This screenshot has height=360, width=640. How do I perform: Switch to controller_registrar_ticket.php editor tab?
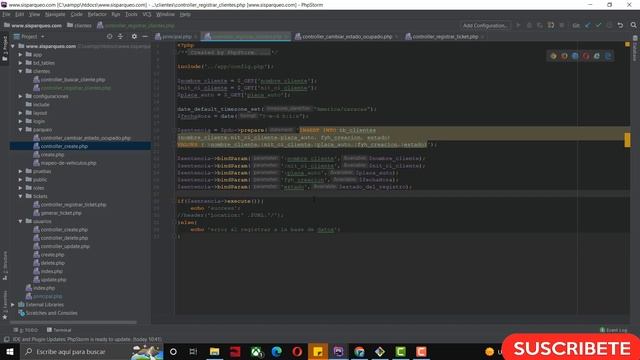point(444,36)
